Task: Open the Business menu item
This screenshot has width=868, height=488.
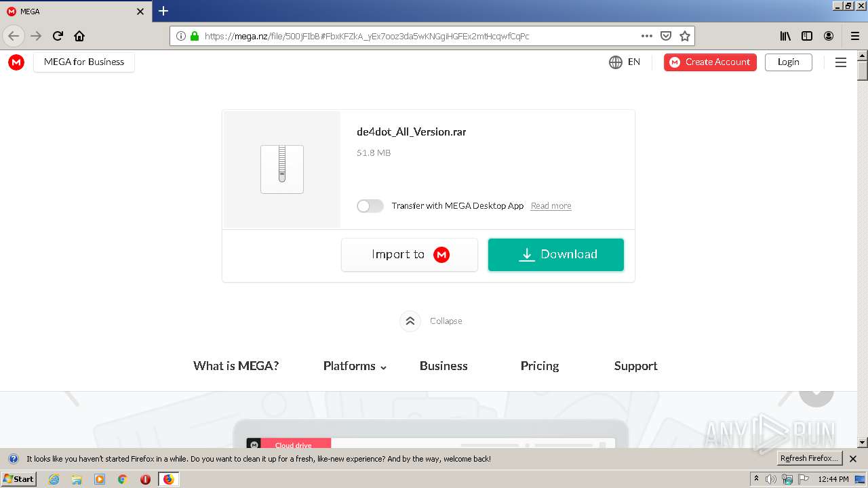Action: [443, 366]
